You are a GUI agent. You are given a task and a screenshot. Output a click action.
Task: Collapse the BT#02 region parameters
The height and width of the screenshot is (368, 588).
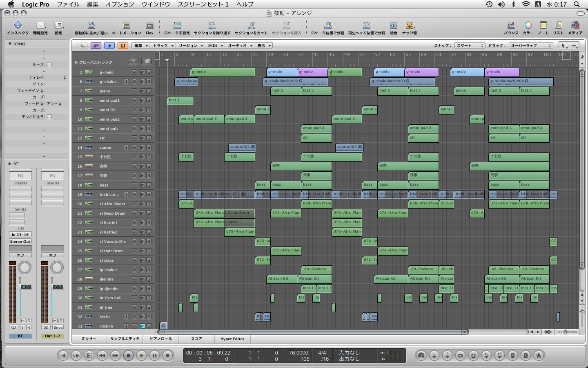(10, 44)
